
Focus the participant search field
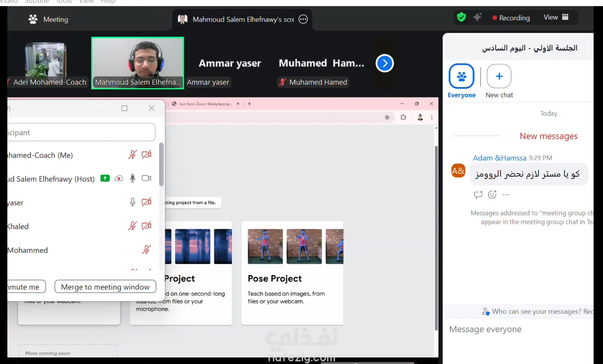[81, 133]
